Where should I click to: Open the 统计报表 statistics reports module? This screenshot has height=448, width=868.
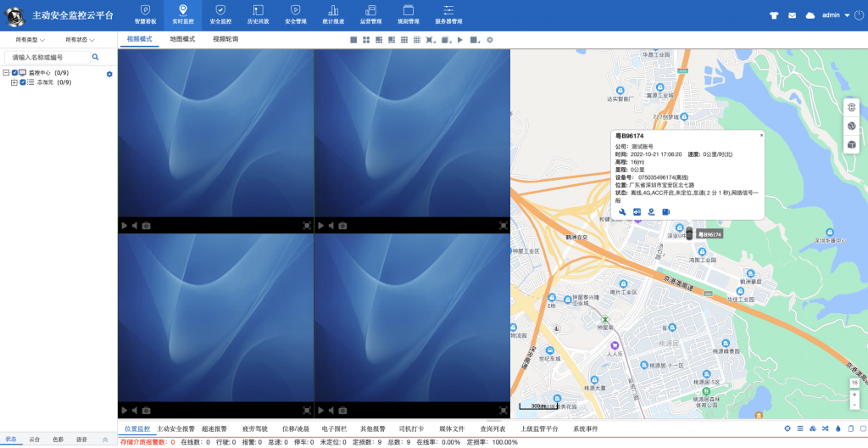click(x=333, y=15)
